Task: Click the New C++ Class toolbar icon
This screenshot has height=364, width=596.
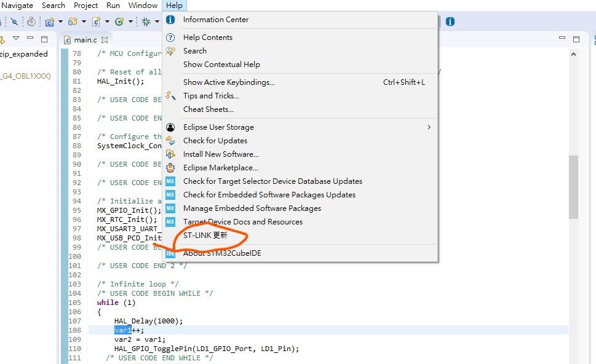Action: pos(119,22)
